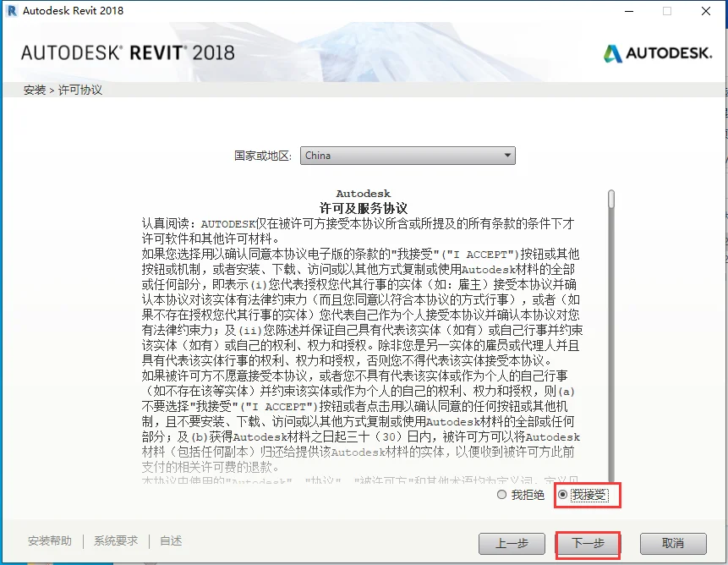Open the 国家或地区 dropdown arrow
The height and width of the screenshot is (565, 728).
(x=507, y=155)
